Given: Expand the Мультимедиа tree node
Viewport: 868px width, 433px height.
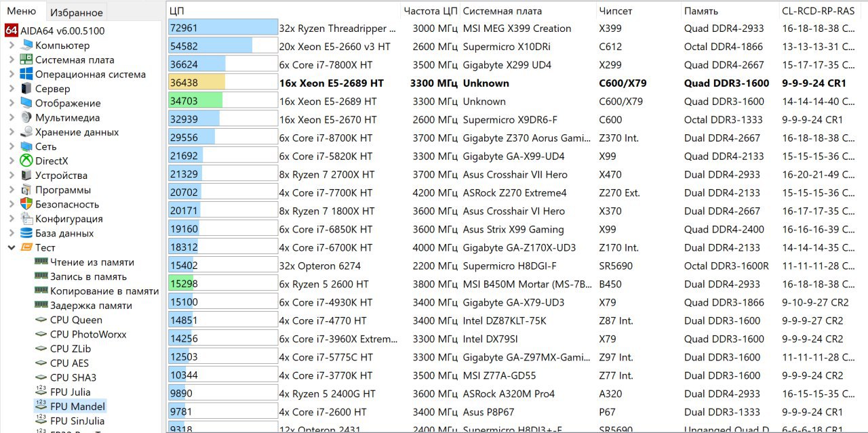Looking at the screenshot, I should click(12, 118).
